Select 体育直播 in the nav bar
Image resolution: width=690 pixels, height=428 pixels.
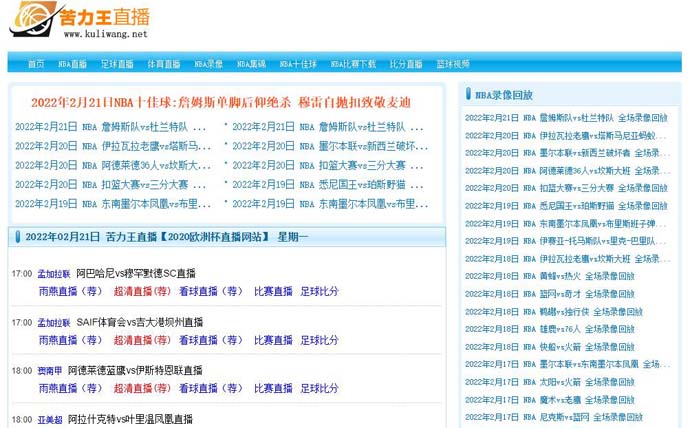tap(164, 64)
